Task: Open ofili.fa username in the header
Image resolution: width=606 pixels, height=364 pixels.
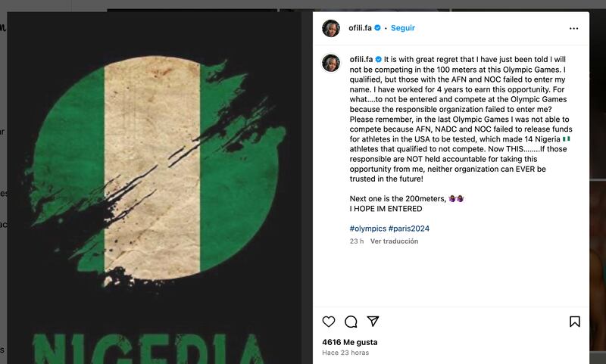Action: tap(360, 28)
